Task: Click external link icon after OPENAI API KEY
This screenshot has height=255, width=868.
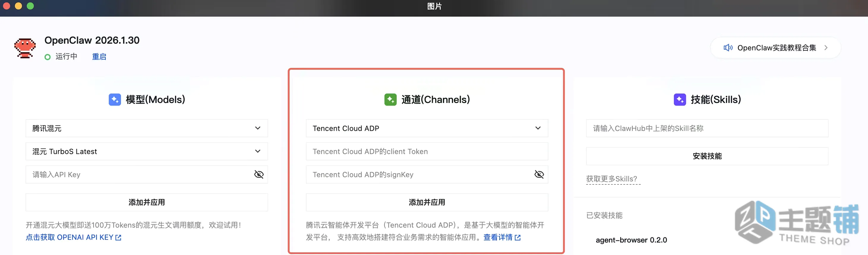Action: coord(118,238)
